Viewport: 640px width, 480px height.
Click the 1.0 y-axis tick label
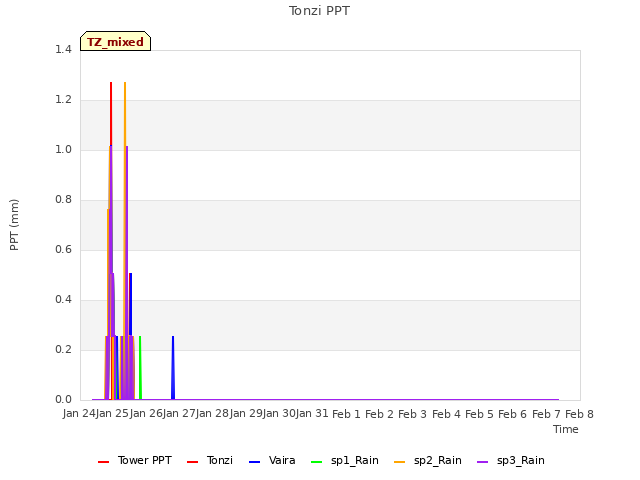click(x=63, y=149)
